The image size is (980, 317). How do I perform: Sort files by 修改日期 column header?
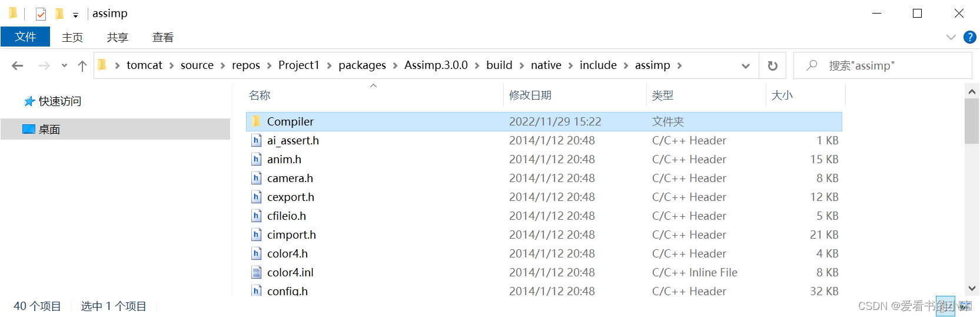tap(530, 95)
